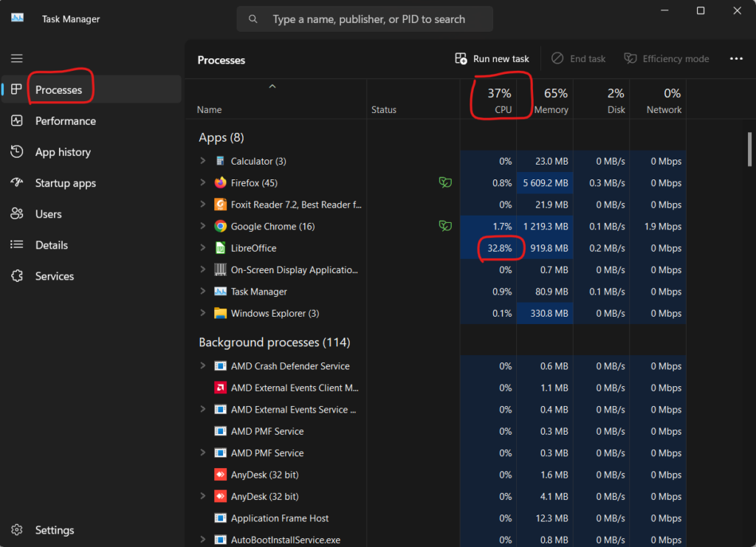Expand the AMD Crash Defender Service row

click(203, 365)
